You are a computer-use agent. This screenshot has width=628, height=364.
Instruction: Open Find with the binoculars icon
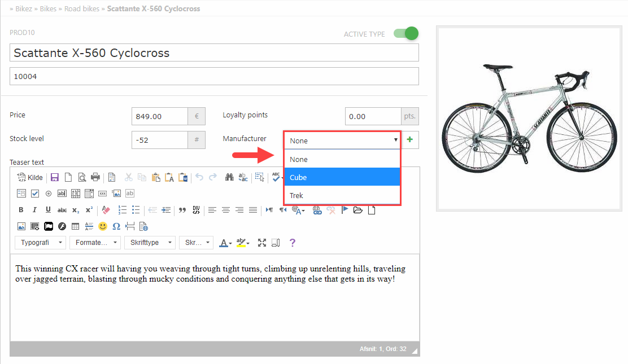(229, 177)
